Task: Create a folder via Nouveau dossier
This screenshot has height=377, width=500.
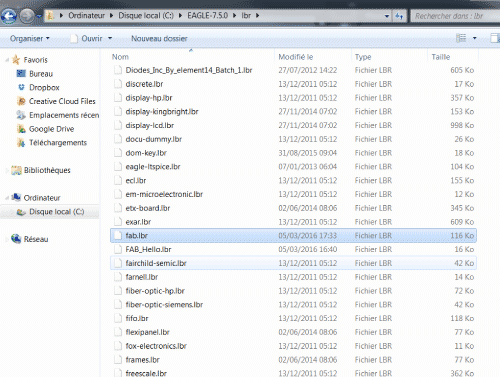Action: tap(159, 38)
